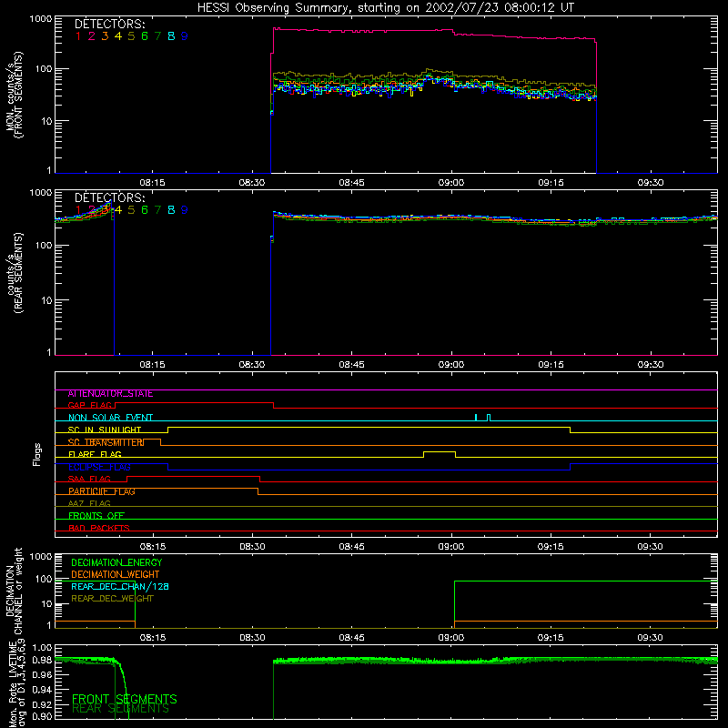Click the 1.00 tick on livetime axis
The width and height of the screenshot is (728, 728).
[42, 648]
